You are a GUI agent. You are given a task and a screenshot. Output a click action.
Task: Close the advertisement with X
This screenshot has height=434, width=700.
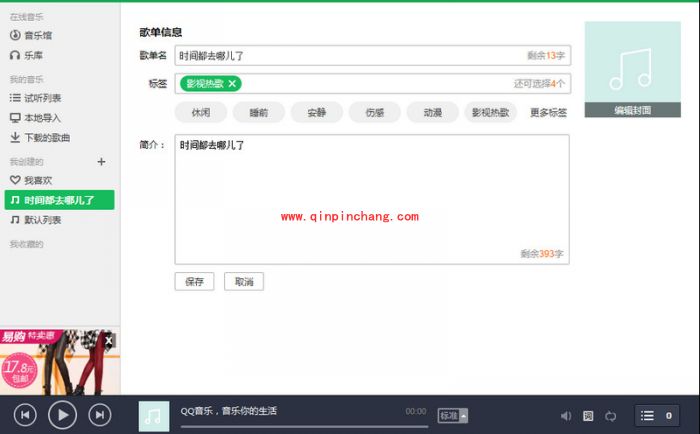(x=109, y=341)
